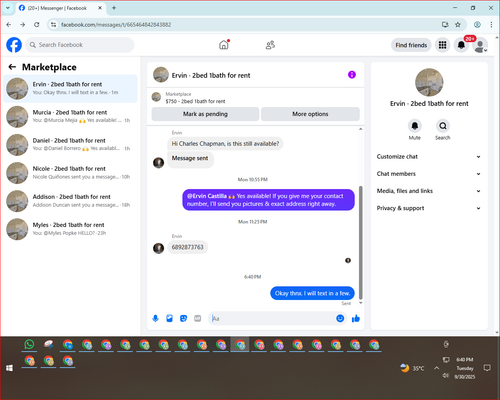Click the phone number message 6892873763
500x400 pixels.
point(187,247)
